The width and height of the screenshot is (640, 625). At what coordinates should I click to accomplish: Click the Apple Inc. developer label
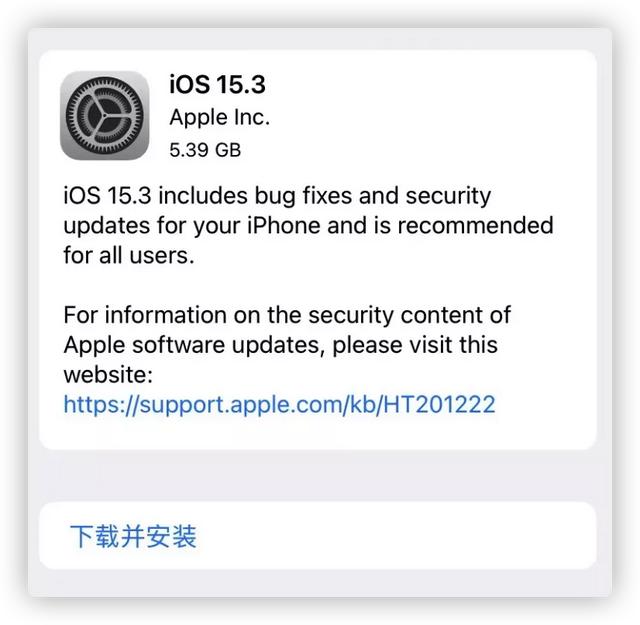(x=220, y=118)
